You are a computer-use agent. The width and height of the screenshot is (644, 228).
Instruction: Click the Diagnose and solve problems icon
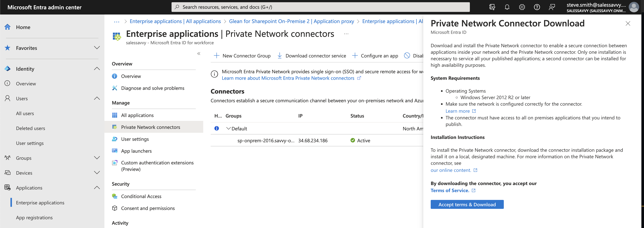pos(114,88)
